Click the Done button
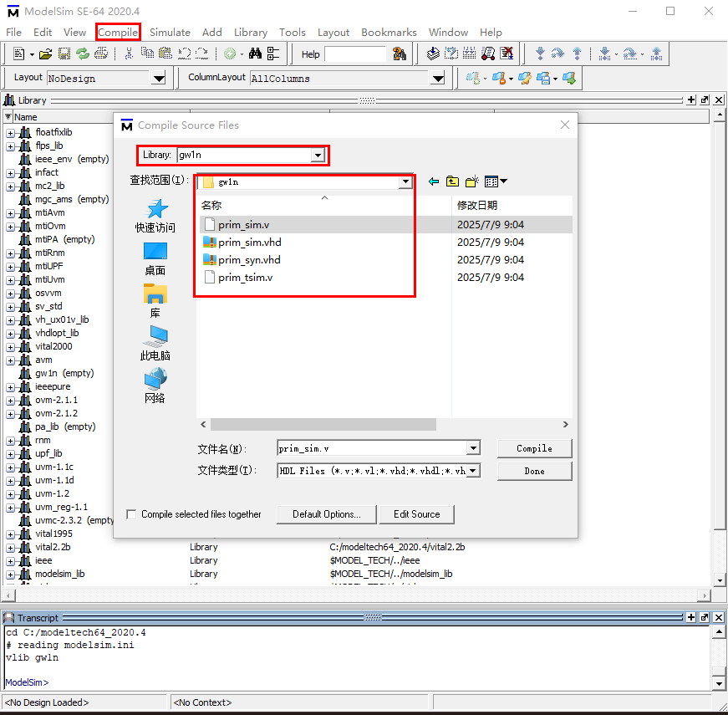The height and width of the screenshot is (715, 728). pos(534,471)
